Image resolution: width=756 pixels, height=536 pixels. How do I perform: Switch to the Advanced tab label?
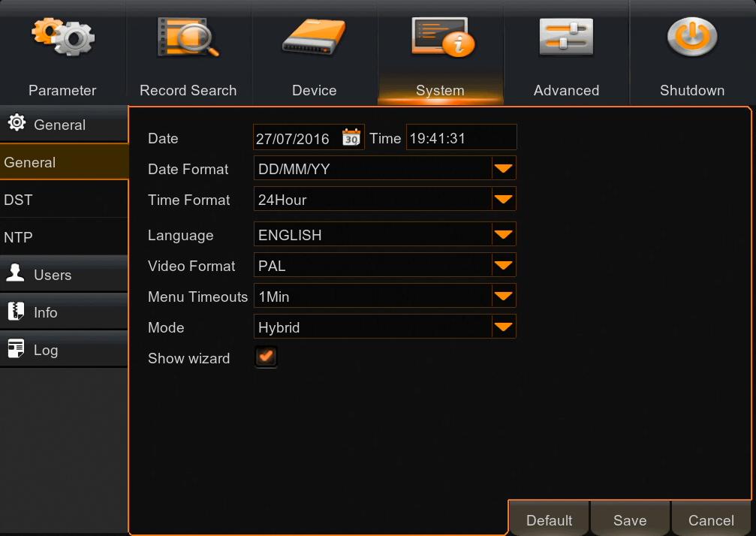click(x=567, y=90)
